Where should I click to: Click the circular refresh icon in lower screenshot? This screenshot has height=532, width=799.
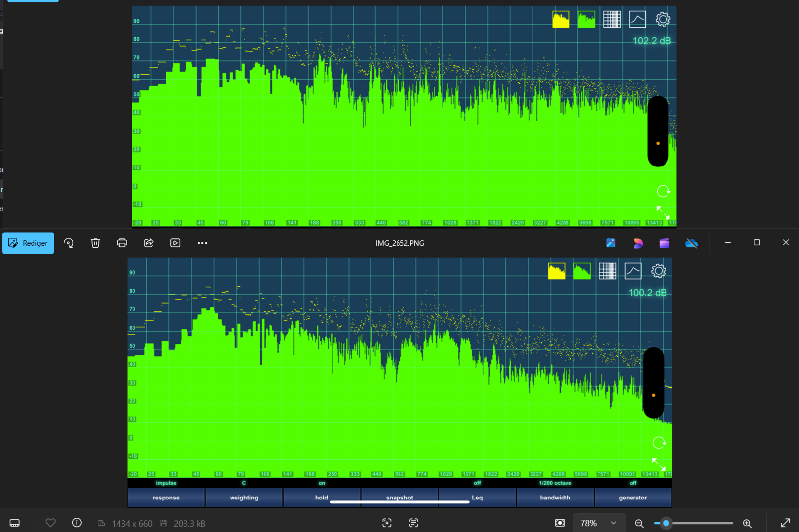[659, 443]
